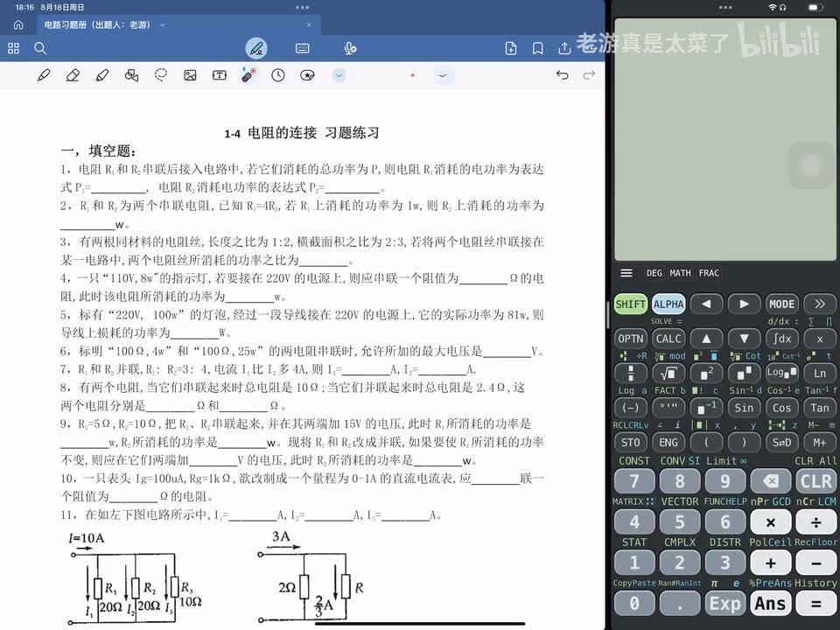Tap the plus key
840x630 pixels.
(x=770, y=563)
